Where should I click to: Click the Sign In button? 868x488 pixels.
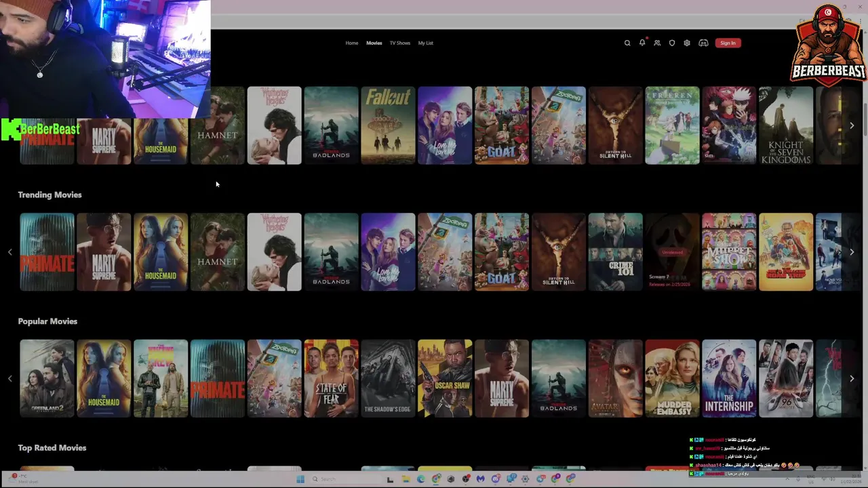pos(728,43)
